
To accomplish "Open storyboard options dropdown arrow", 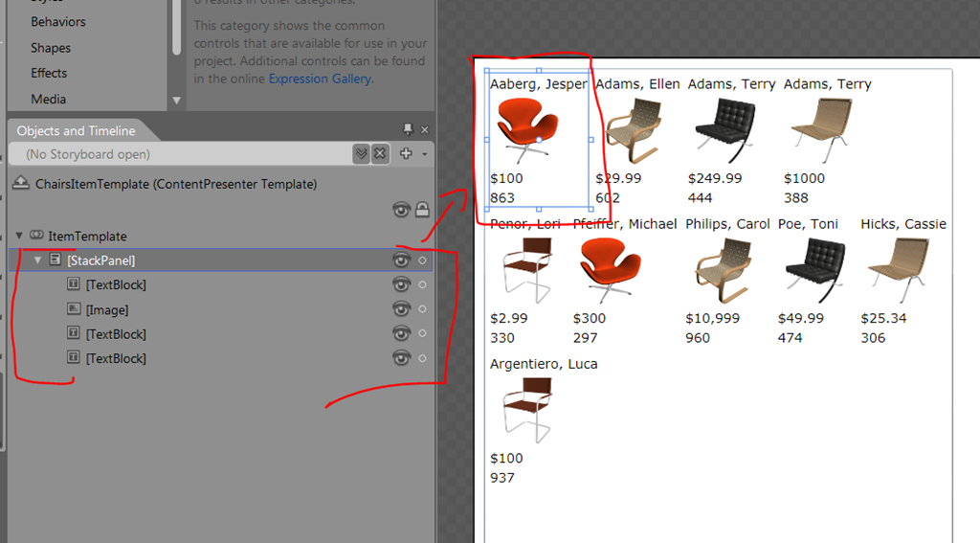I will [424, 154].
